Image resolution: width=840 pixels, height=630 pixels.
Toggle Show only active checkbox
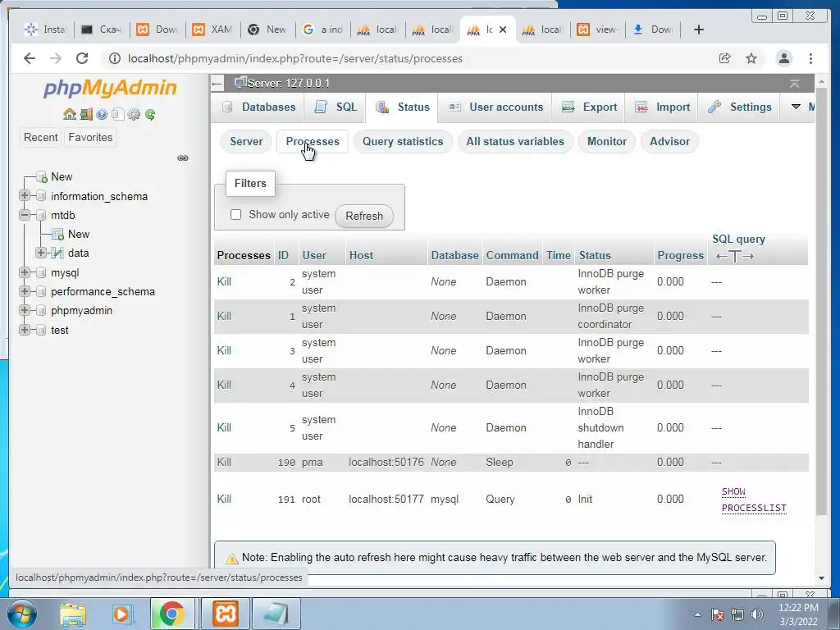[235, 215]
